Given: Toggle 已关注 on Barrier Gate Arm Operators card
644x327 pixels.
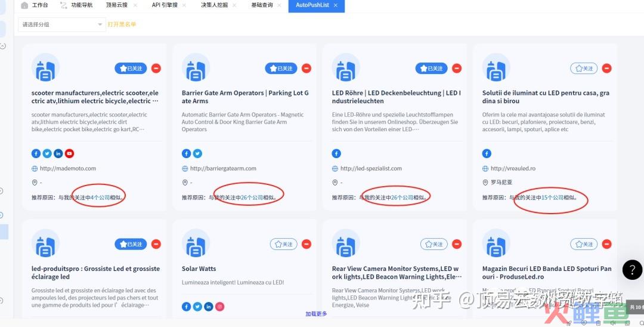Looking at the screenshot, I should [x=281, y=68].
